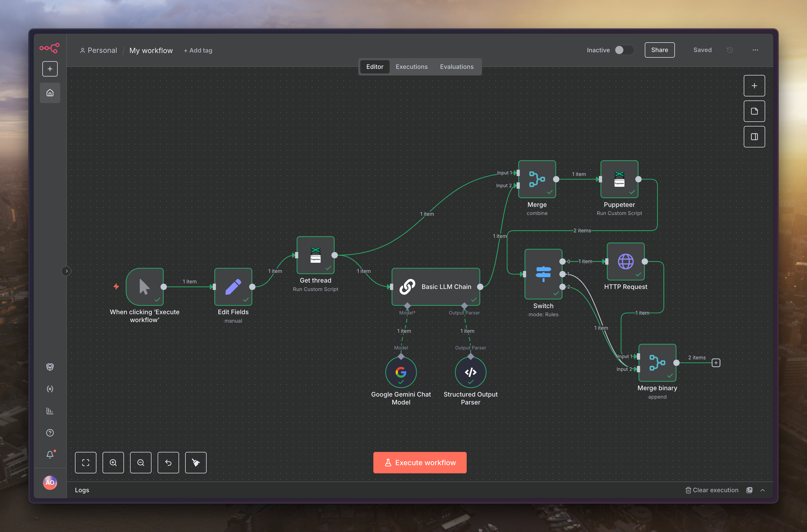The height and width of the screenshot is (532, 807).
Task: Add a sticky note to canvas
Action: 754,111
